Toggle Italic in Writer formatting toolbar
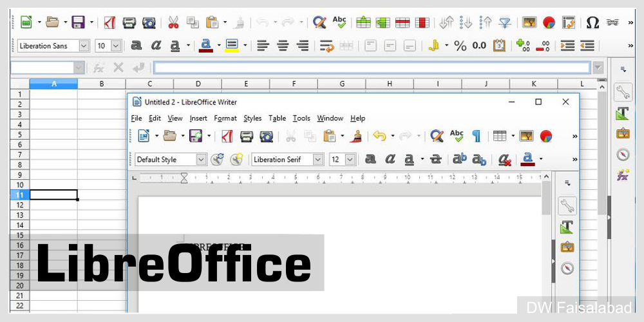644x322 pixels. coord(390,159)
